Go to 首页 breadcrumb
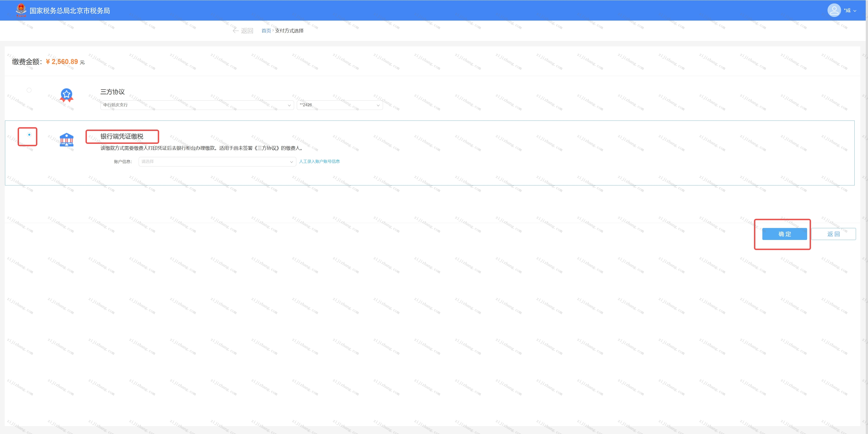Screen dimensions: 868x434 click(266, 31)
